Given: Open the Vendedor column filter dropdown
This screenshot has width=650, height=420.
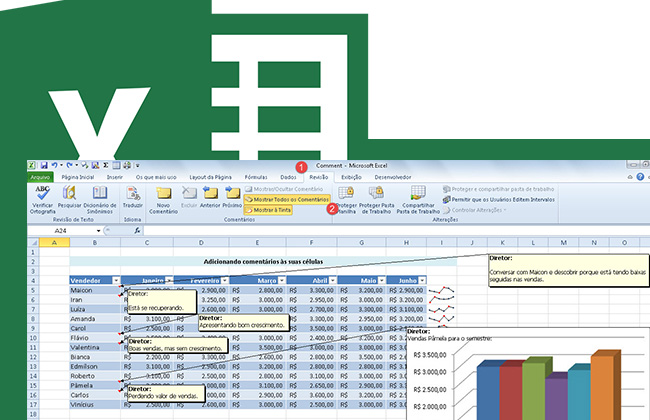Looking at the screenshot, I should coord(116,281).
